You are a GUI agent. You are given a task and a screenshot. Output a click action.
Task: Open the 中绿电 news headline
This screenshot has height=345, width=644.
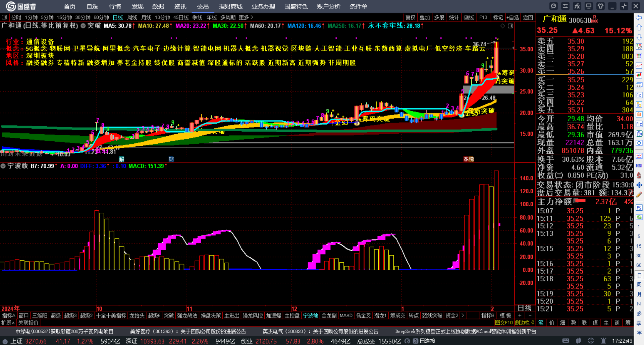pyautogui.click(x=64, y=332)
